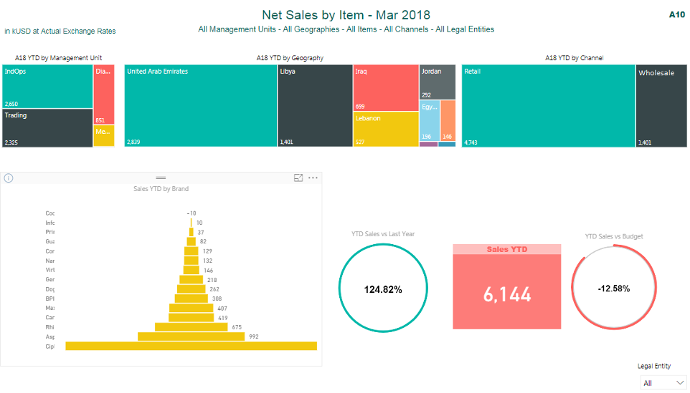Select the Retail channel tile
This screenshot has height=393, width=690.
tap(548, 106)
